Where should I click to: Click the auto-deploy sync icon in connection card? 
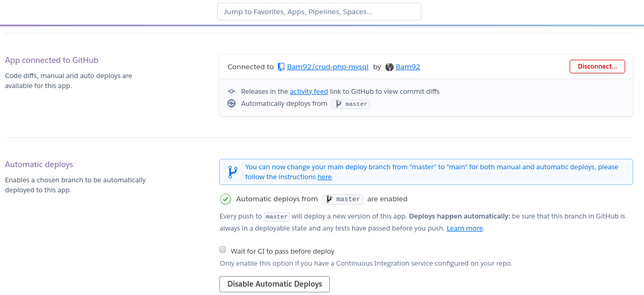click(231, 104)
